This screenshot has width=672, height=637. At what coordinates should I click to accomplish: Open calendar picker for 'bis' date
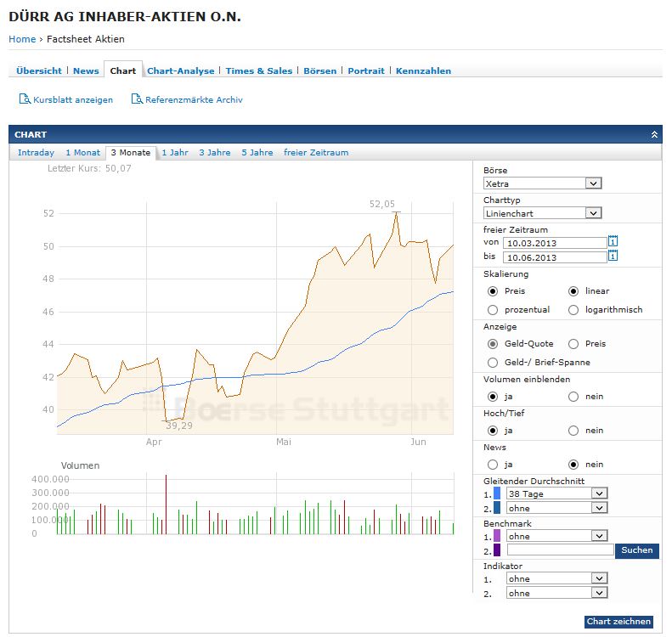pyautogui.click(x=613, y=256)
